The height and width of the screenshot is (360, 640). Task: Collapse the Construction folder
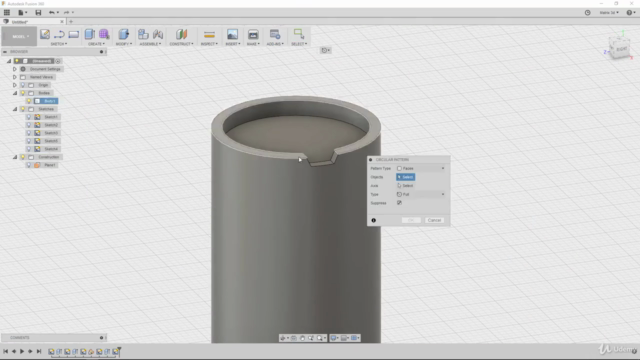click(x=15, y=157)
